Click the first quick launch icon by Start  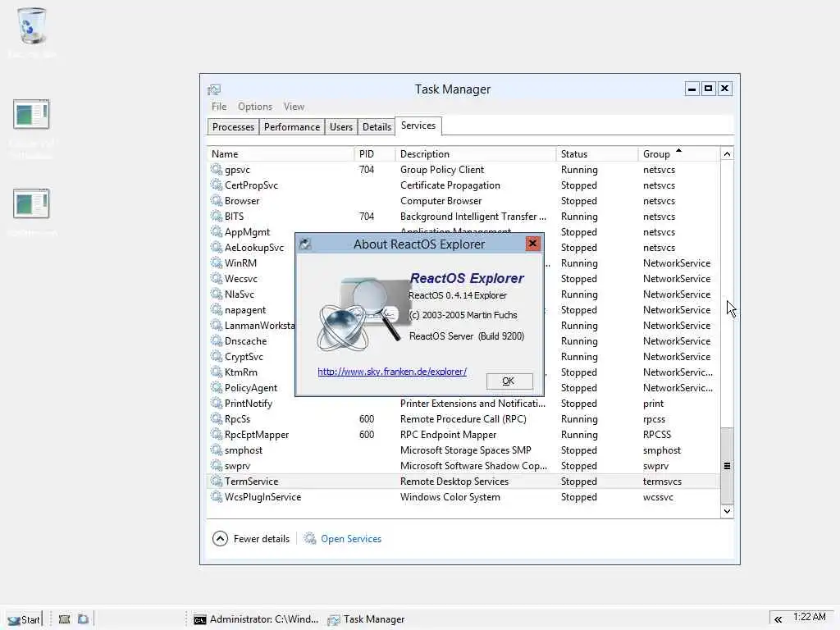64,619
